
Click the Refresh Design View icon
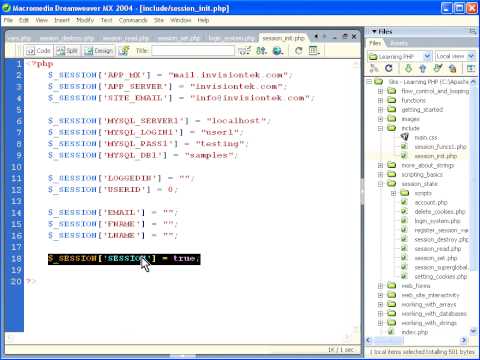pyautogui.click(x=298, y=51)
